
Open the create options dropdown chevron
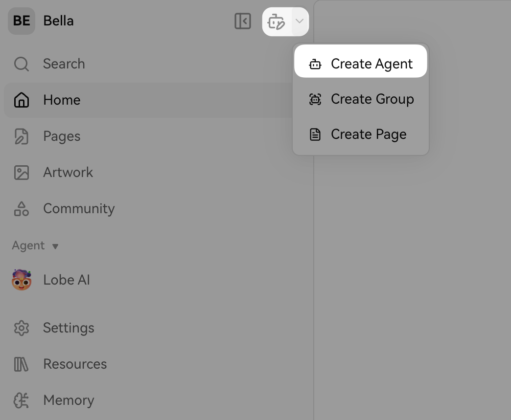299,22
